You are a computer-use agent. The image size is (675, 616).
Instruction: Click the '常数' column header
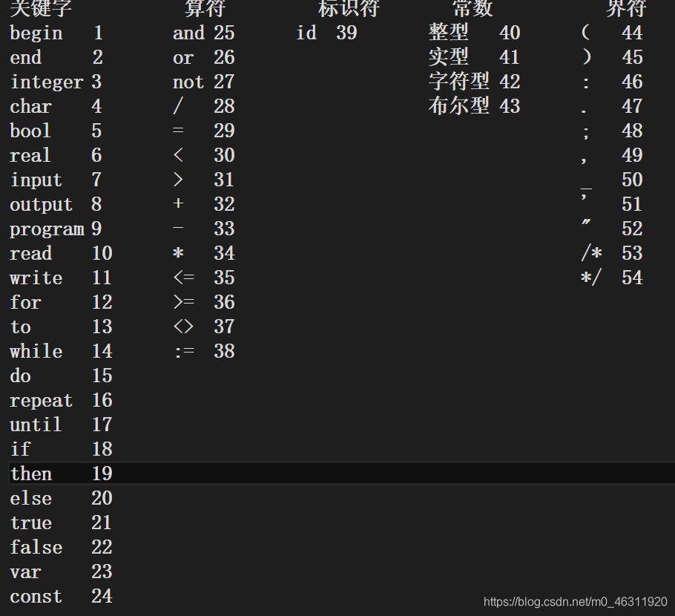pos(472,9)
